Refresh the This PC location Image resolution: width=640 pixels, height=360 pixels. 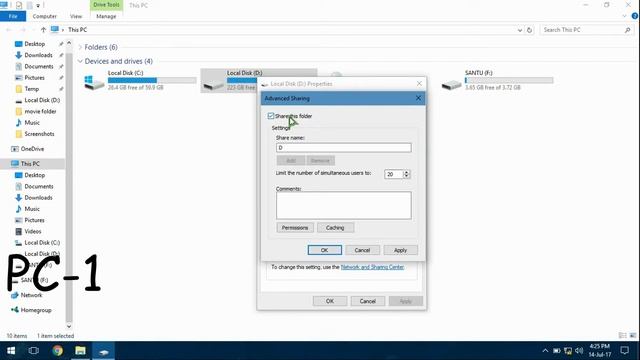[529, 30]
